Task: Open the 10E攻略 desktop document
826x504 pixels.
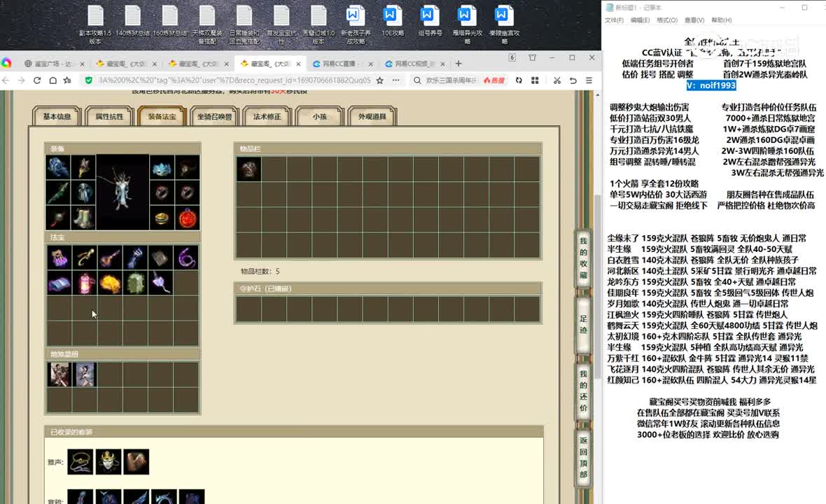Action: pos(393,22)
